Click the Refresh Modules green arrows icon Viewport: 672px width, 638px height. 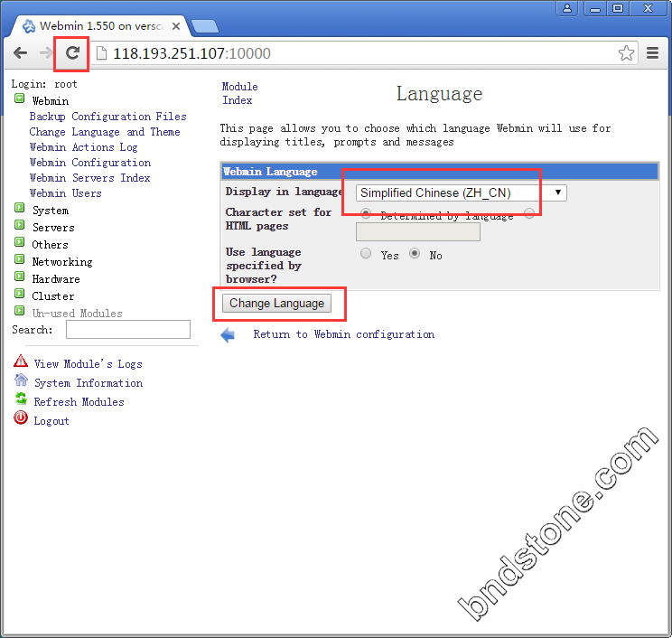point(21,399)
